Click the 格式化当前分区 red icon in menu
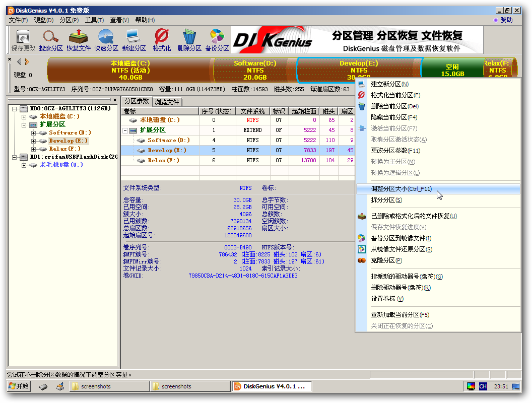The height and width of the screenshot is (403, 532). point(362,95)
